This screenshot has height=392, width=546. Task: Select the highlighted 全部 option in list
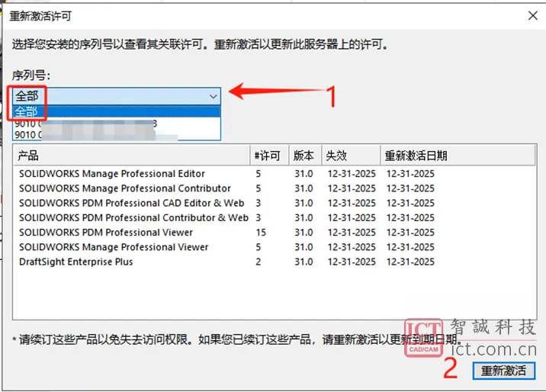point(117,111)
